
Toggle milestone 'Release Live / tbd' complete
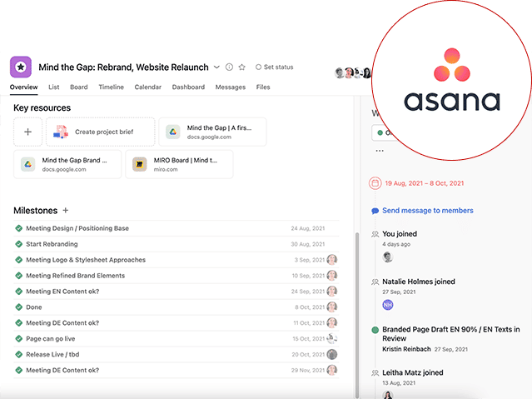[18, 355]
